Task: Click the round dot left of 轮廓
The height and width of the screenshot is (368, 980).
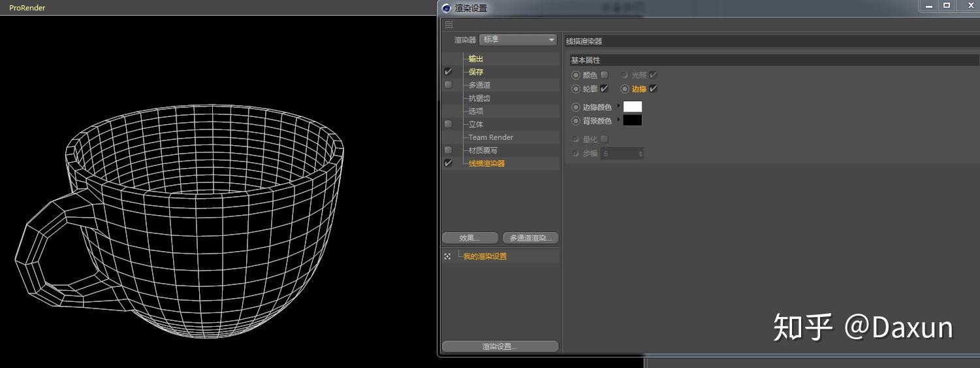Action: tap(576, 89)
